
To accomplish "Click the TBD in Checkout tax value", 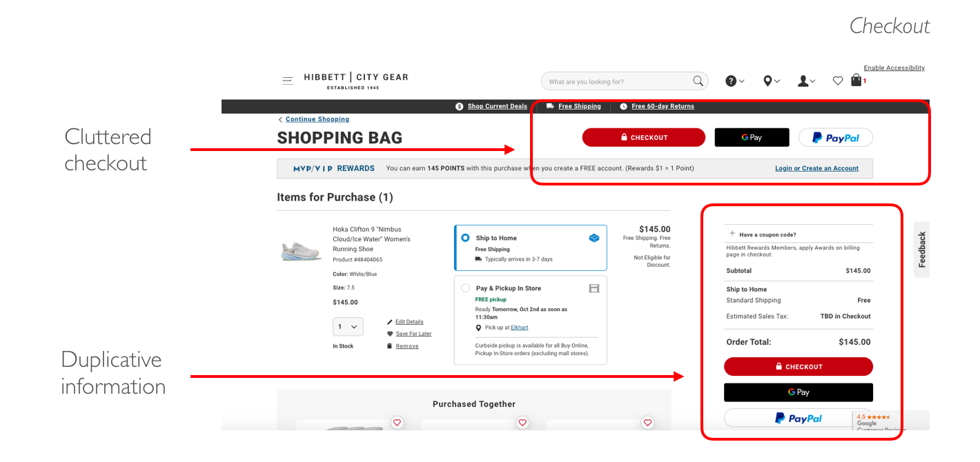I will 845,317.
